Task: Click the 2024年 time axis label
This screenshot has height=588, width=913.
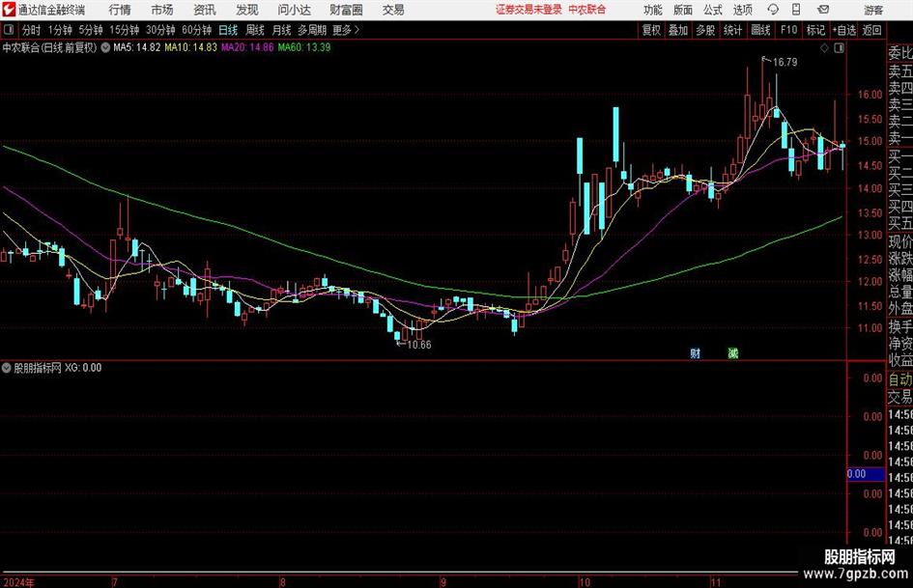Action: pos(18,582)
